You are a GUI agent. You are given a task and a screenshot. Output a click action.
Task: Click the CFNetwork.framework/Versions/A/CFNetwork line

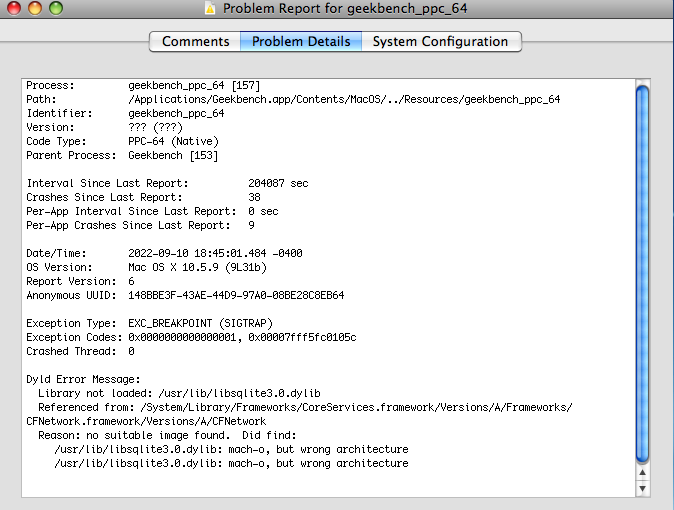(x=146, y=421)
